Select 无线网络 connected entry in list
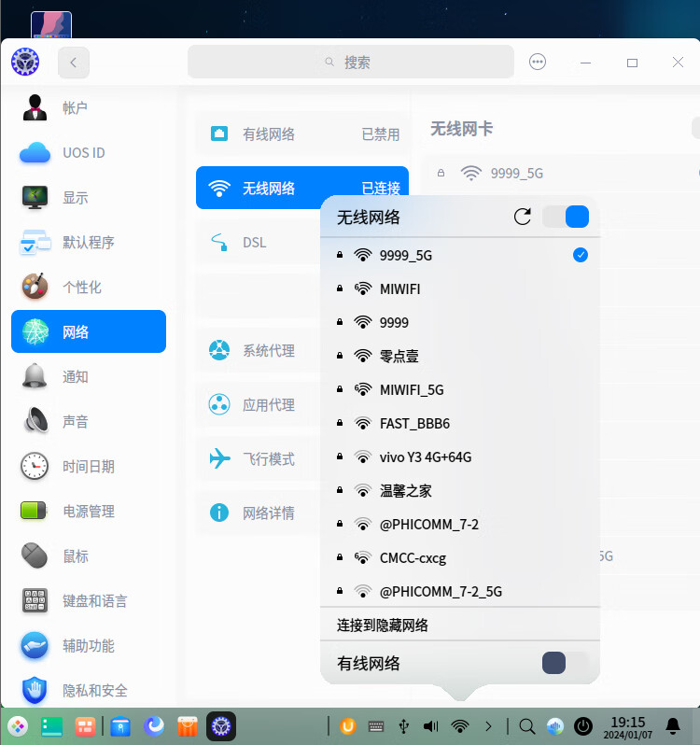This screenshot has height=745, width=700. click(x=302, y=188)
